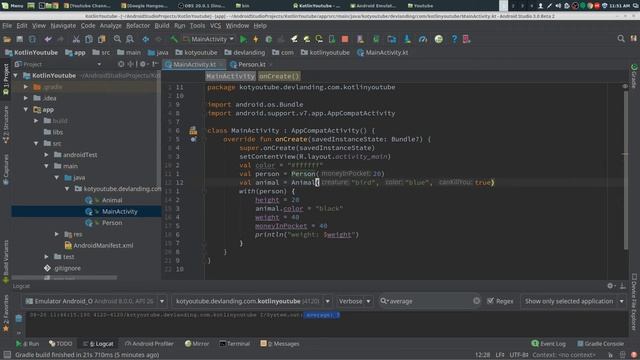This screenshot has height=360, width=640.
Task: Click the Search Everywhere magnifier icon
Action: (x=621, y=39)
